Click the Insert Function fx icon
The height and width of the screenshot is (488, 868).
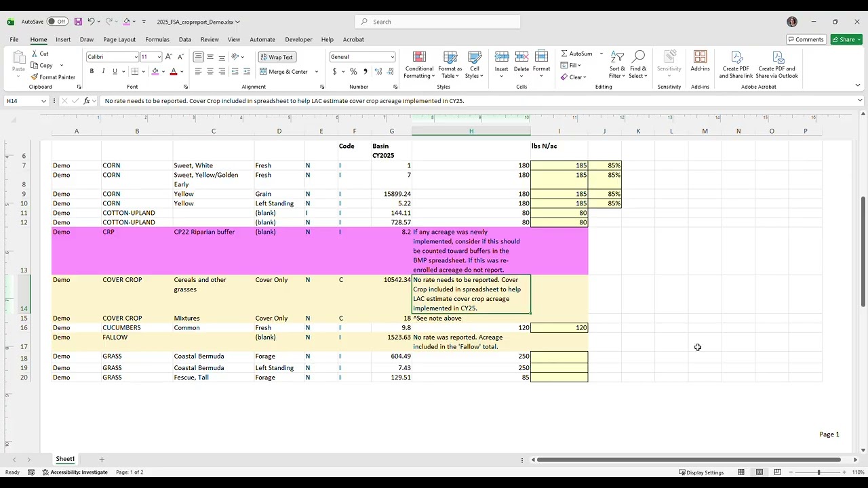(86, 101)
